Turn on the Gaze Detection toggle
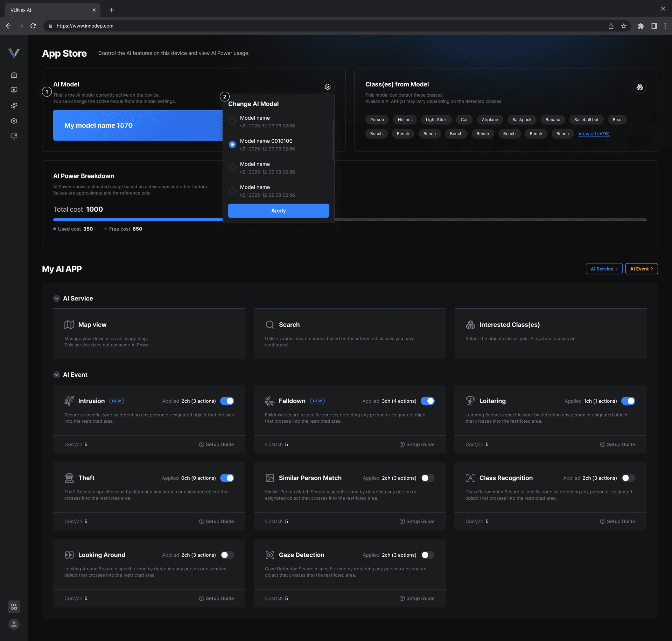Viewport: 672px width, 641px height. point(427,555)
